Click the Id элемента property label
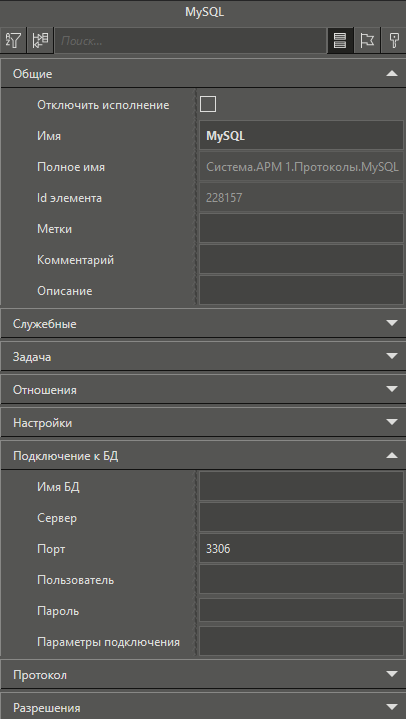The width and height of the screenshot is (406, 719). pos(69,198)
